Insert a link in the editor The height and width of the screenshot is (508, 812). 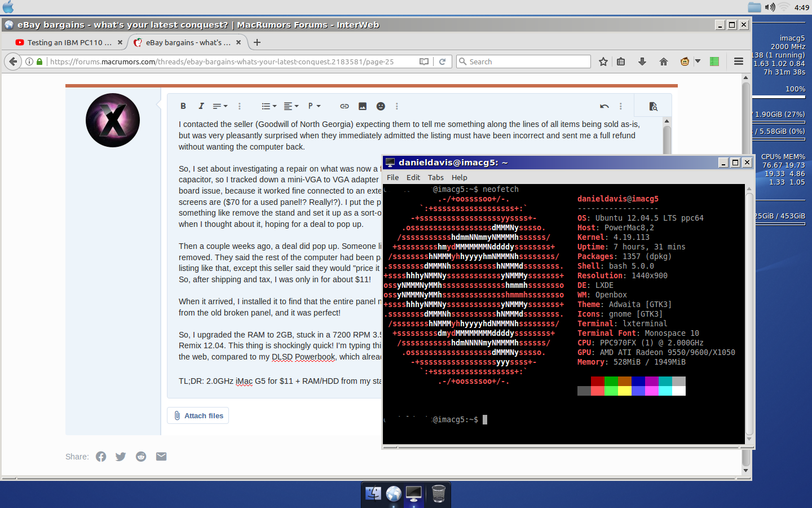345,106
